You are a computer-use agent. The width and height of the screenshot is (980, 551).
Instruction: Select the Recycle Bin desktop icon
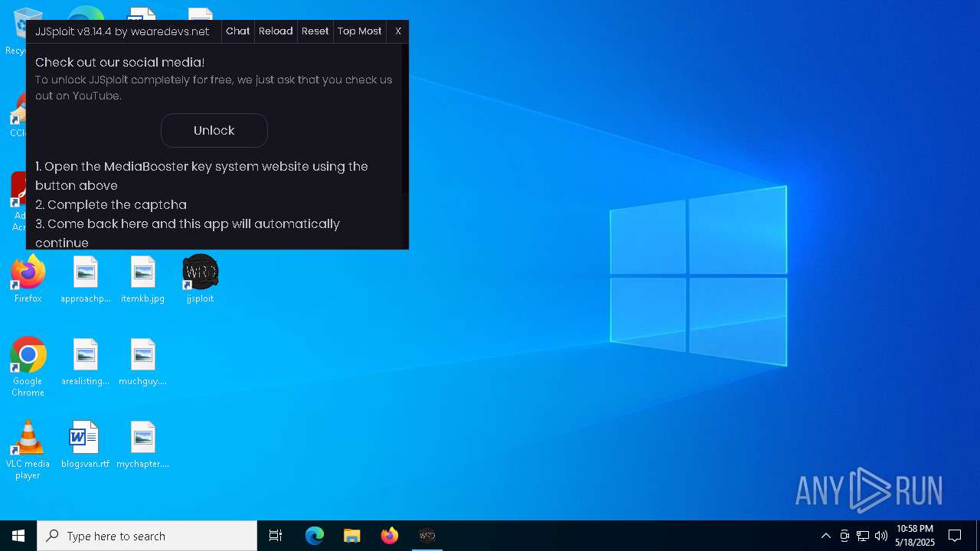(x=17, y=31)
